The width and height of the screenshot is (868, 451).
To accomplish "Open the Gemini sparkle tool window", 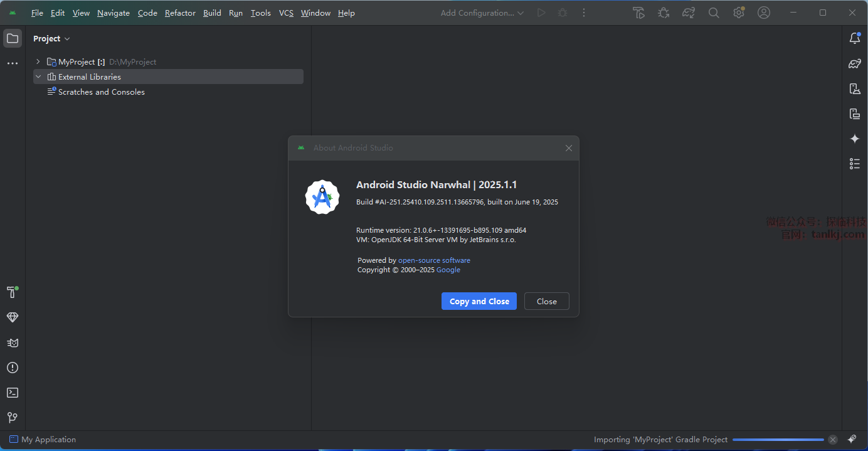I will [854, 139].
